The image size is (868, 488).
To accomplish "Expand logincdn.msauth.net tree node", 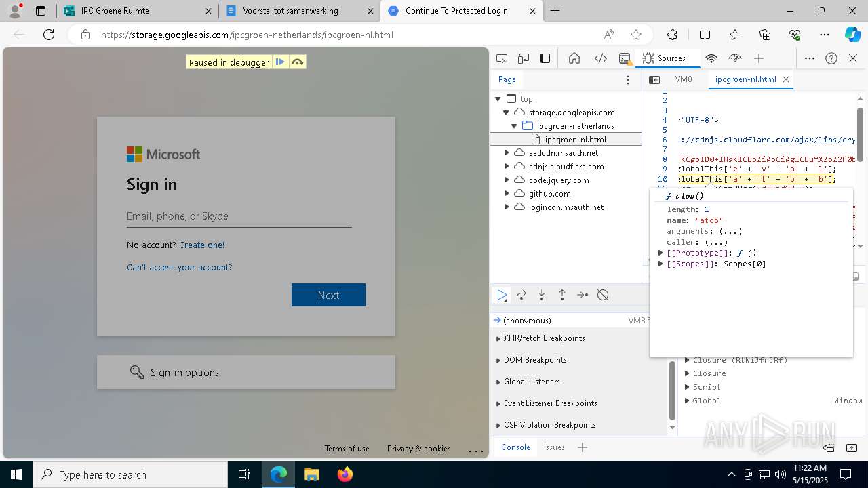I will tap(506, 207).
